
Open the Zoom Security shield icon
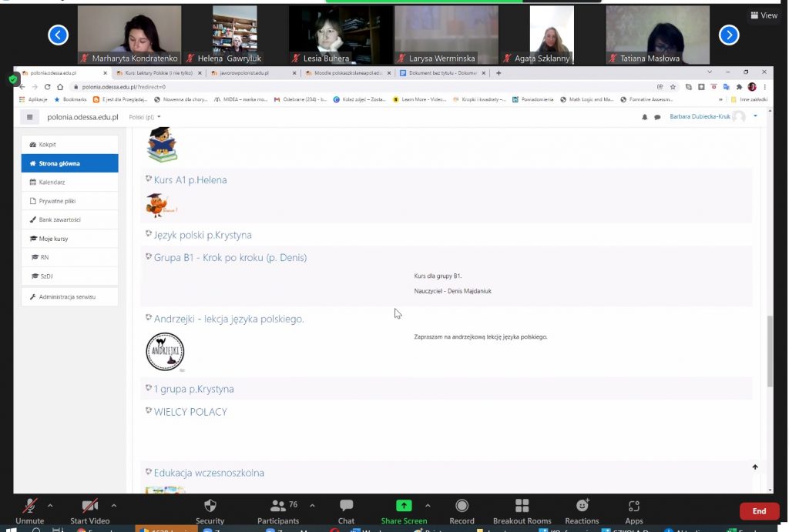pyautogui.click(x=210, y=506)
